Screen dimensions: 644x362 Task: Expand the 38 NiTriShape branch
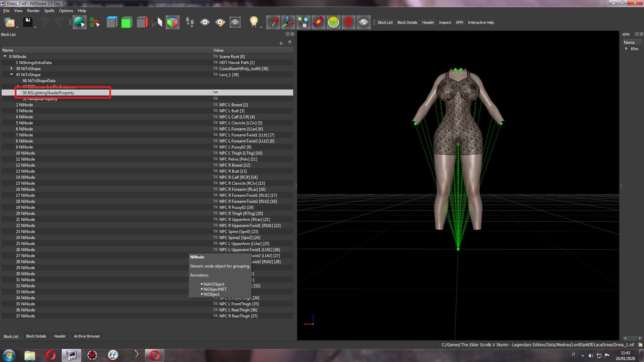pyautogui.click(x=11, y=68)
